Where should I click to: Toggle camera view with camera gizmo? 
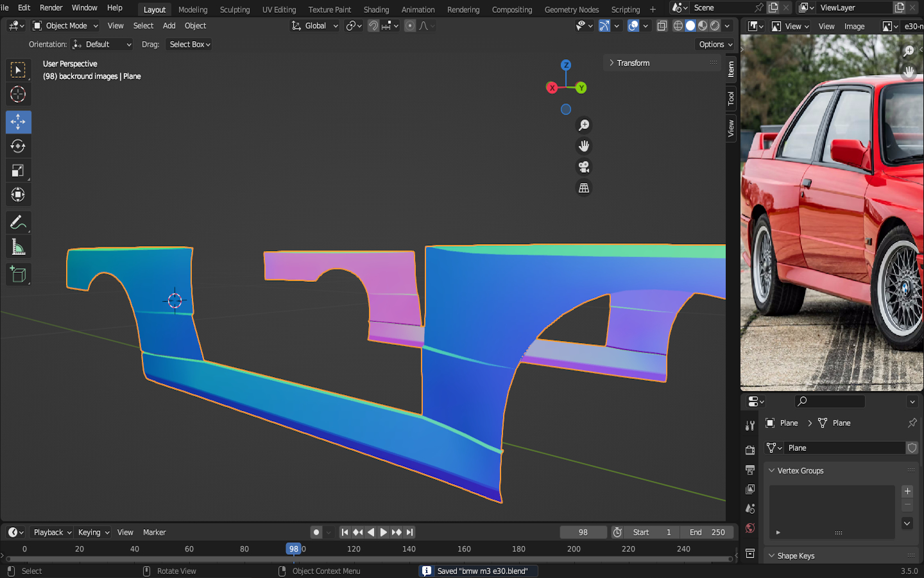tap(584, 167)
